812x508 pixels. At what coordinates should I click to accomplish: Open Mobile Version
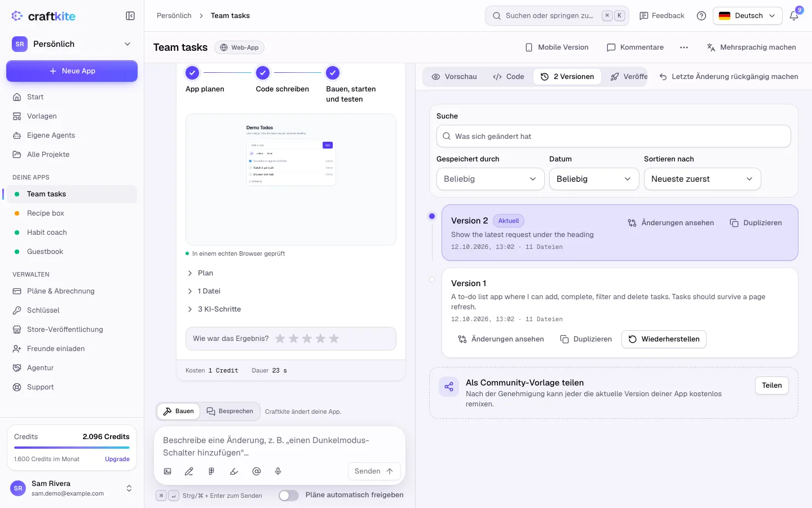(x=557, y=47)
